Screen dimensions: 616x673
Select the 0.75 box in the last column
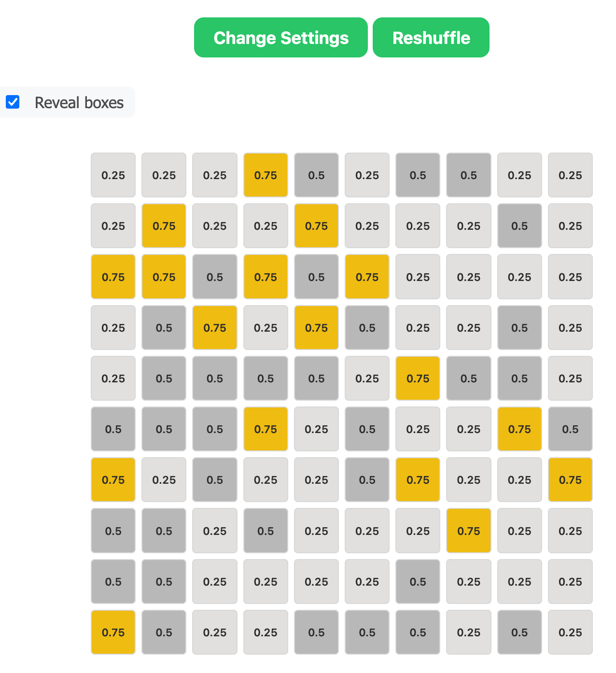[570, 480]
